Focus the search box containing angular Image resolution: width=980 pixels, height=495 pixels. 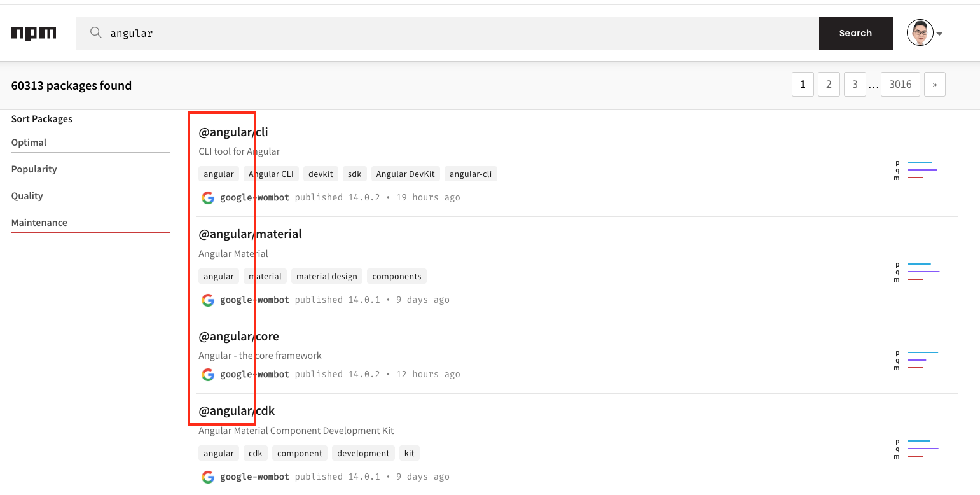pos(448,33)
